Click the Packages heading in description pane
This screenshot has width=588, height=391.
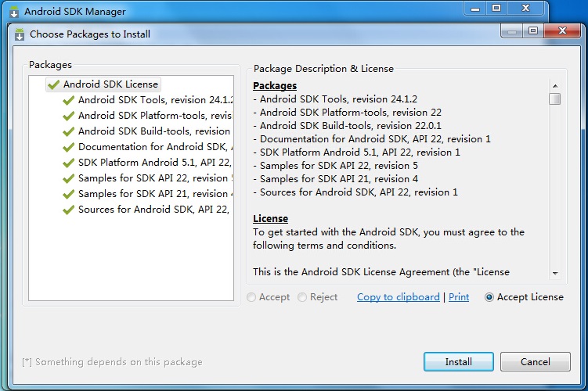275,86
